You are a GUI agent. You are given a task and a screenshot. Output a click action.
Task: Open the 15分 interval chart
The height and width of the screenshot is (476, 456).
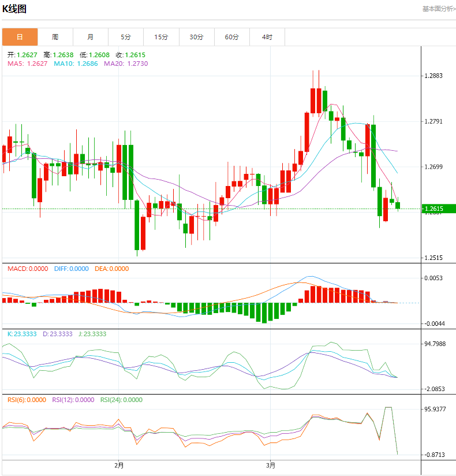[161, 37]
